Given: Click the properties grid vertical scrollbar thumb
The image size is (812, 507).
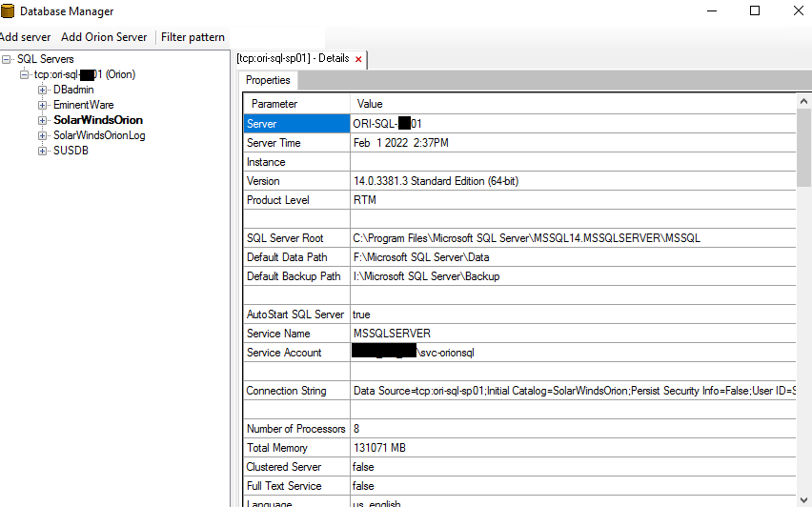Looking at the screenshot, I should click(803, 148).
